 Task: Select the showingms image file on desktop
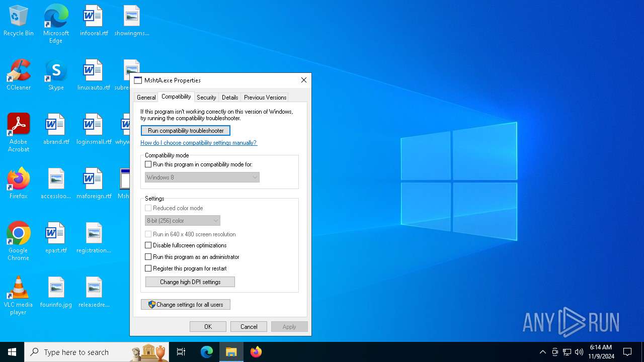click(x=131, y=21)
